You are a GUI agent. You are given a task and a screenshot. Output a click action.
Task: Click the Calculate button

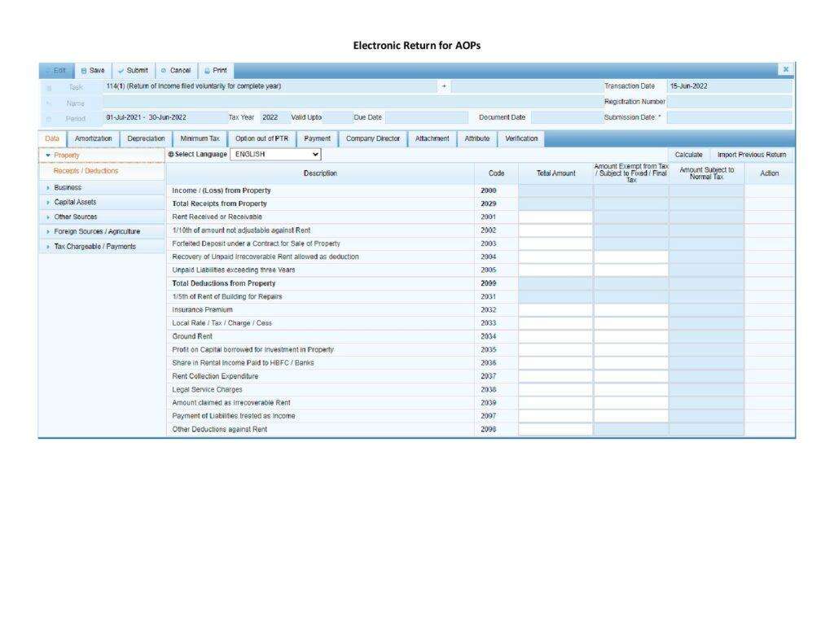pos(688,154)
